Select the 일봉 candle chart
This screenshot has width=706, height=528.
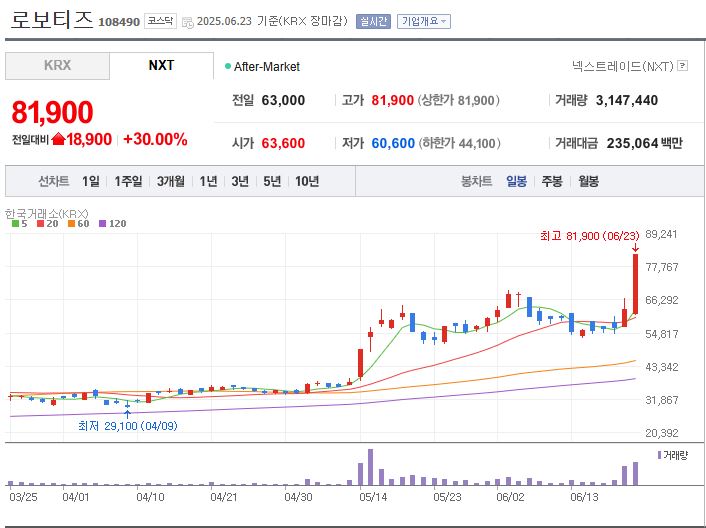[516, 181]
